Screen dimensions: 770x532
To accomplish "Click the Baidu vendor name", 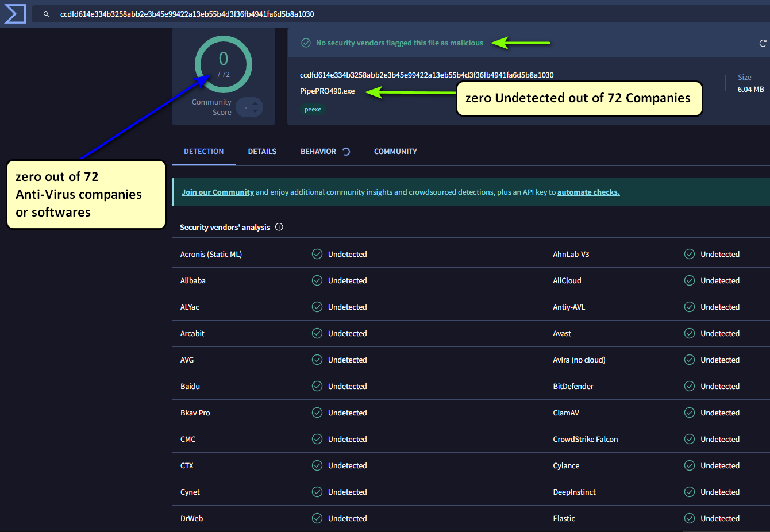I will [x=190, y=386].
